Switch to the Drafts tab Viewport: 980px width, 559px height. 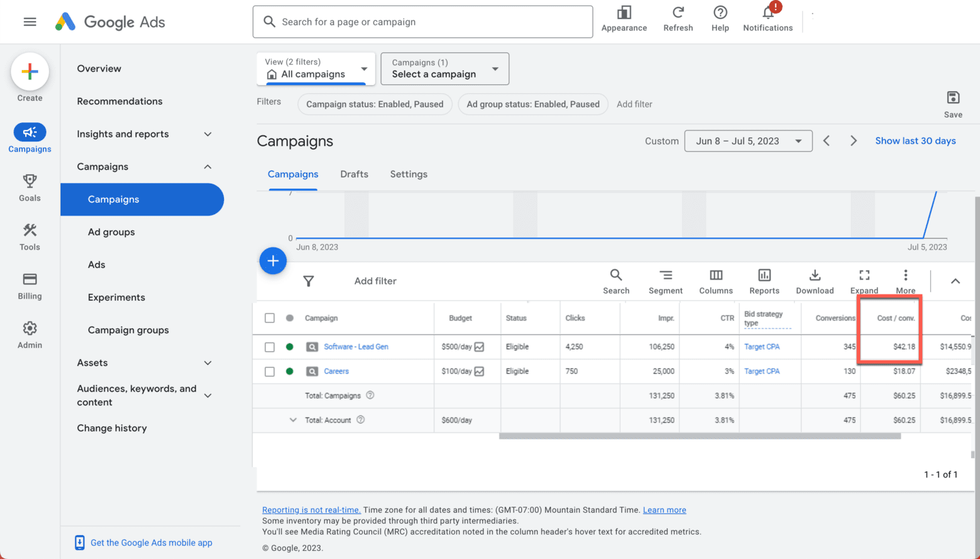point(354,174)
